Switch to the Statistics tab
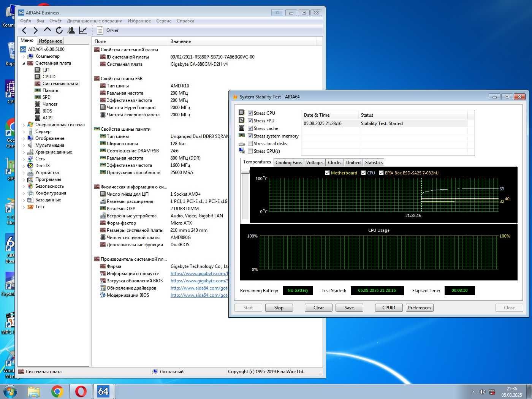Screen dimensions: 532x399 click(x=374, y=163)
